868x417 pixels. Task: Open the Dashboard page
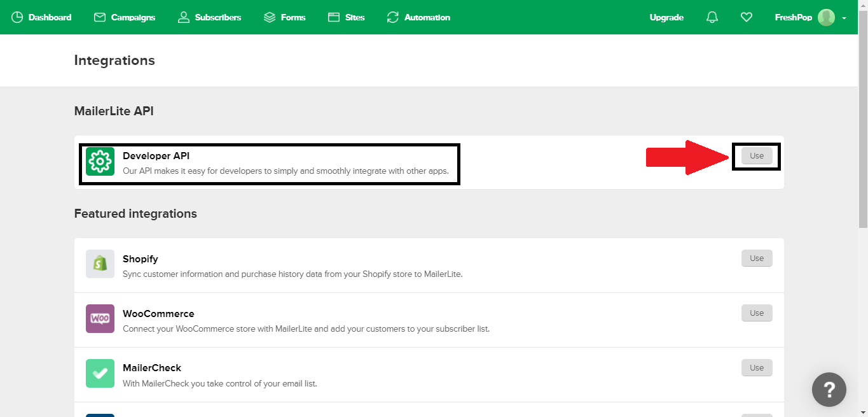click(x=41, y=17)
